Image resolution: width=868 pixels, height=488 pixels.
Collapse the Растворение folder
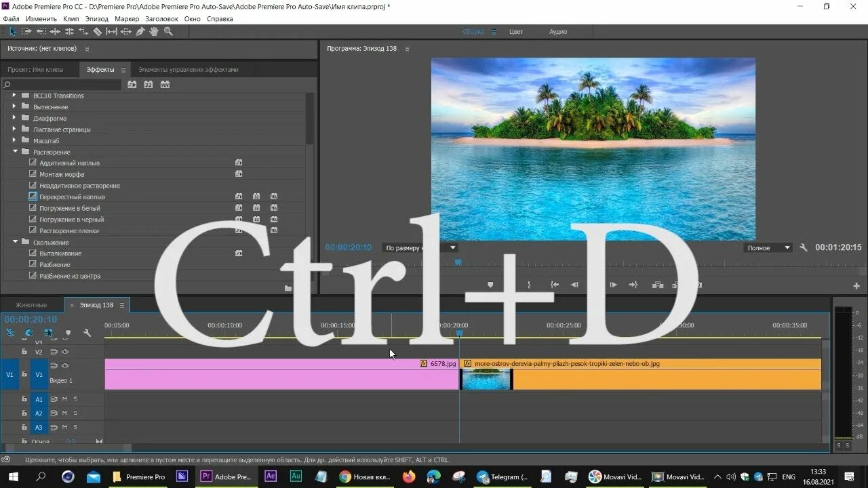click(x=15, y=152)
